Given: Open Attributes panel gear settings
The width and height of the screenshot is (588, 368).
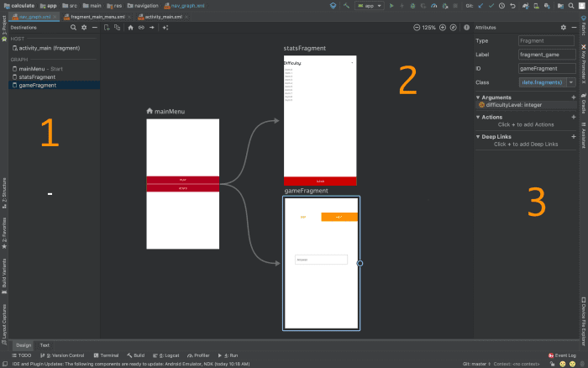Looking at the screenshot, I should tap(564, 28).
